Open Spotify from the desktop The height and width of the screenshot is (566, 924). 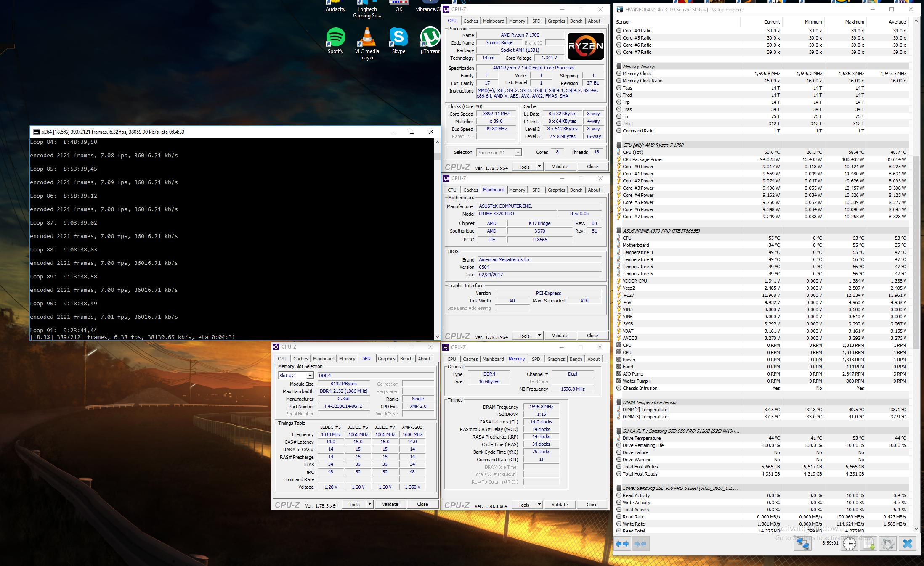[x=335, y=41]
